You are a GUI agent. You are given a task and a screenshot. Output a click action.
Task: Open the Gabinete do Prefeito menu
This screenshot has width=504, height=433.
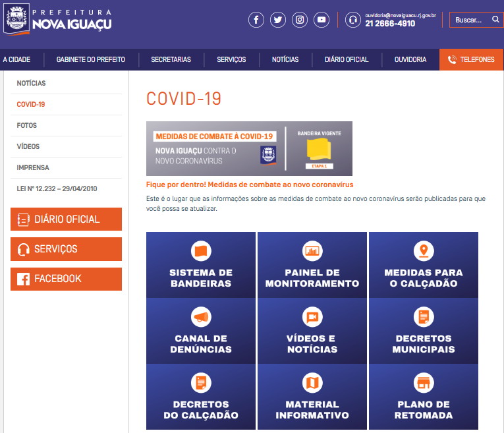[x=90, y=59]
